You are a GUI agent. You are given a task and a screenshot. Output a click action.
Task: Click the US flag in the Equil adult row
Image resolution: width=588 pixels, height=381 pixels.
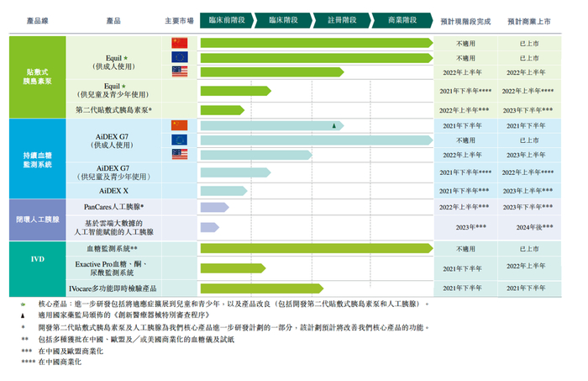(x=179, y=71)
